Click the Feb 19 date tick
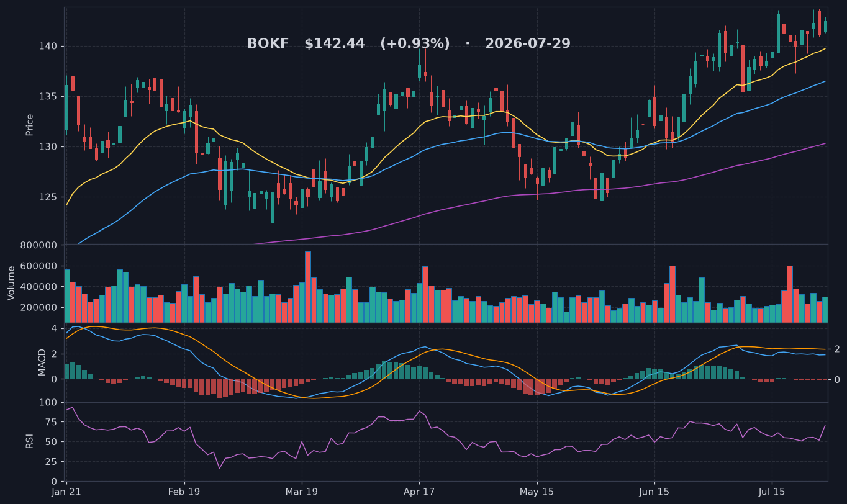847x504 pixels. tap(184, 492)
